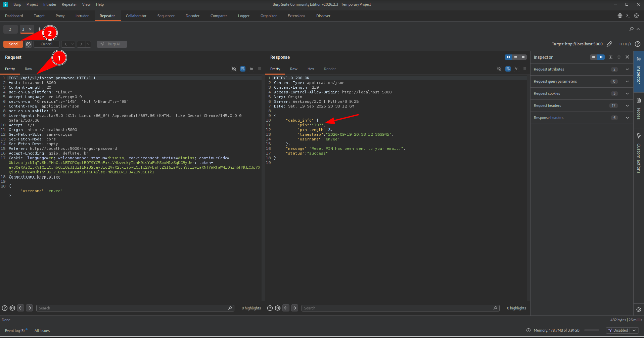Viewport: 644px width, 338px height.
Task: Open the forward history dropdown arrow
Action: coord(88,44)
